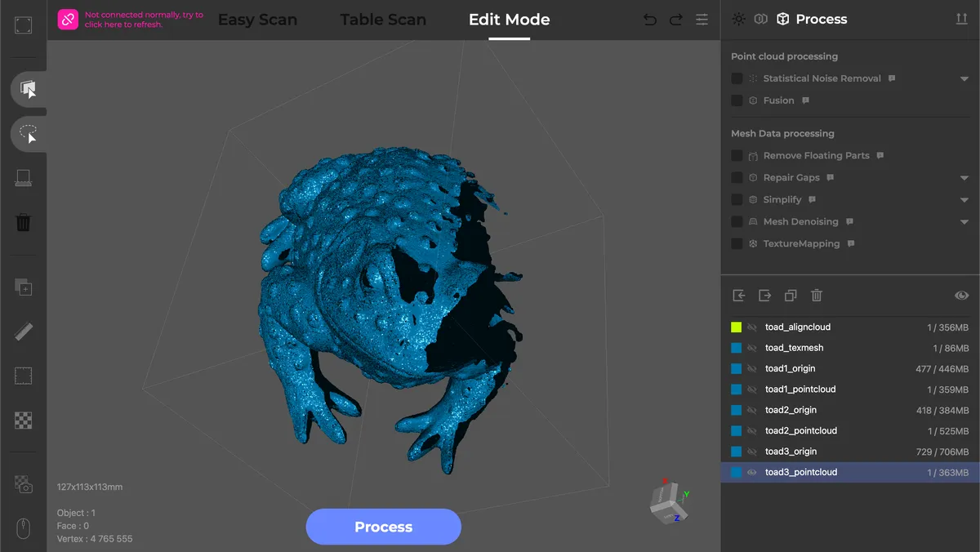Click the 'Not connected normally' refresh message
Viewport: 980px width, 552px height.
coord(145,20)
